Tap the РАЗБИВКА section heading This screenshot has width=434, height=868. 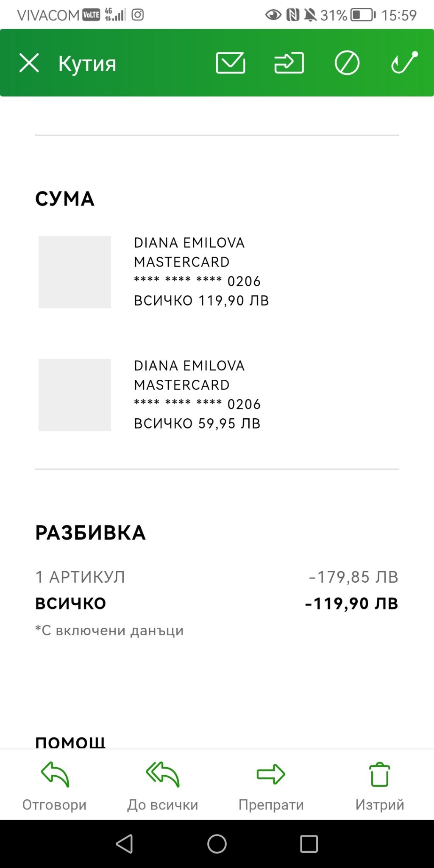click(90, 533)
